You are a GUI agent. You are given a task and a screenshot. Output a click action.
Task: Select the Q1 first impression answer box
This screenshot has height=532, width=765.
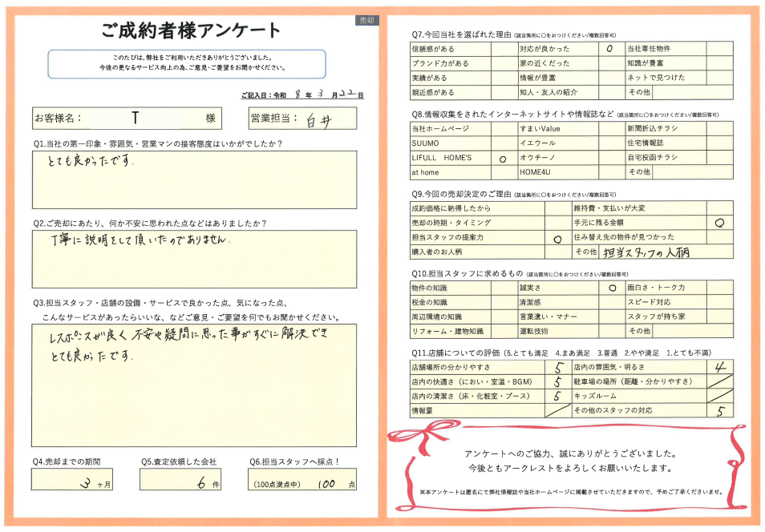[194, 179]
